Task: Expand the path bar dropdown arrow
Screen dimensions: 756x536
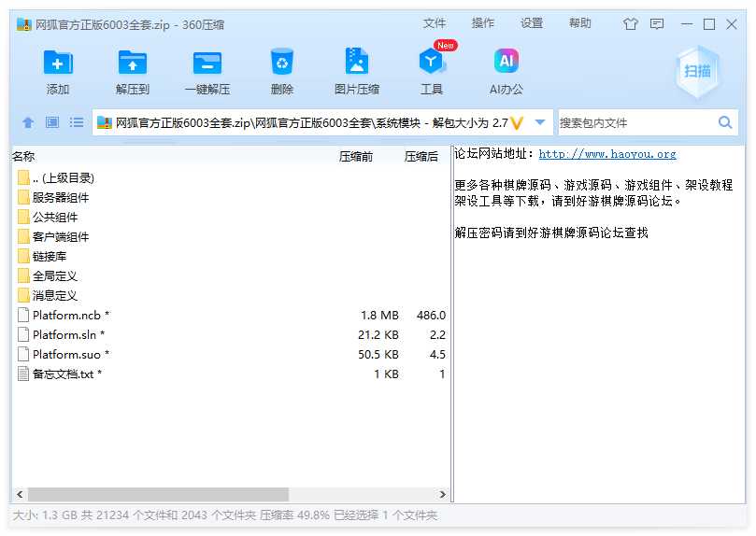Action: click(x=540, y=123)
